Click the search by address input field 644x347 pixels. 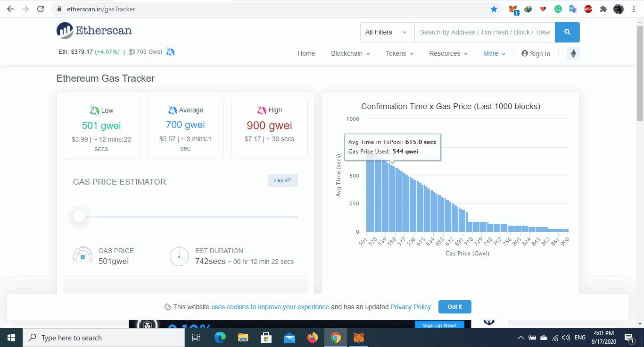485,32
